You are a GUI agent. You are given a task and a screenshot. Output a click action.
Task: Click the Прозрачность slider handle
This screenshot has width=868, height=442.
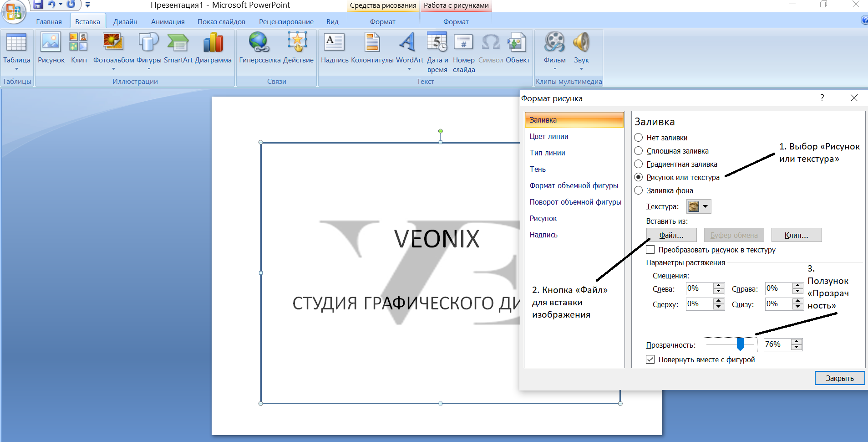[x=740, y=344]
